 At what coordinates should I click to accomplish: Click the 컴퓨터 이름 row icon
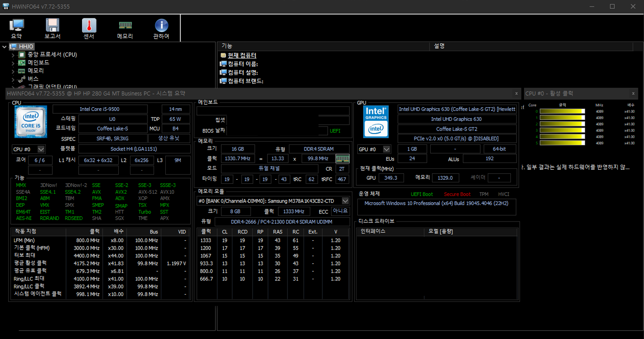pyautogui.click(x=223, y=64)
